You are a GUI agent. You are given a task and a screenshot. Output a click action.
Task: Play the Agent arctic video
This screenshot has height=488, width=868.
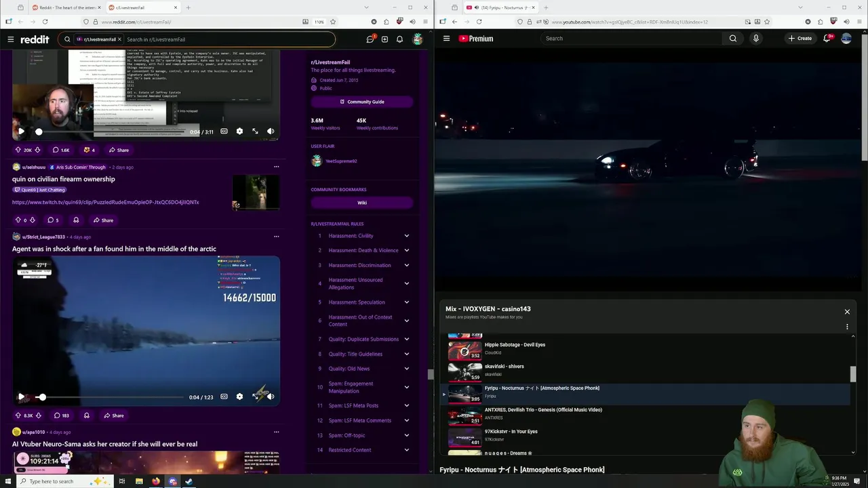coord(21,397)
